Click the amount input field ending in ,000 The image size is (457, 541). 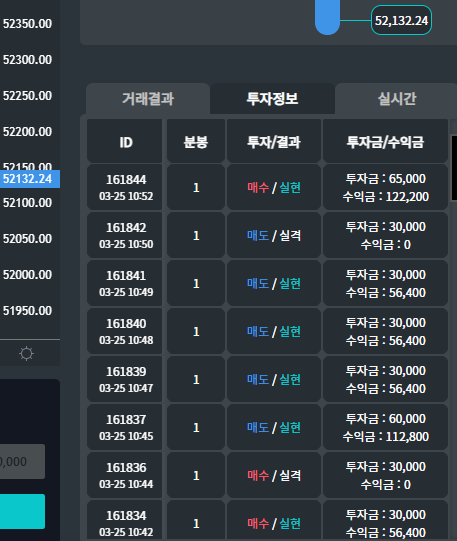pos(22,461)
